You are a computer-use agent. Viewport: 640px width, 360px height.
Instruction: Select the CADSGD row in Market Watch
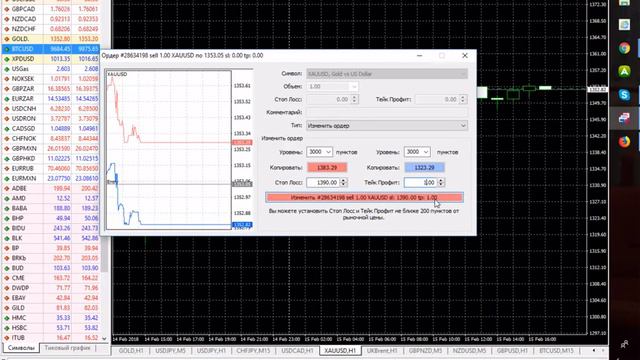[x=51, y=129]
